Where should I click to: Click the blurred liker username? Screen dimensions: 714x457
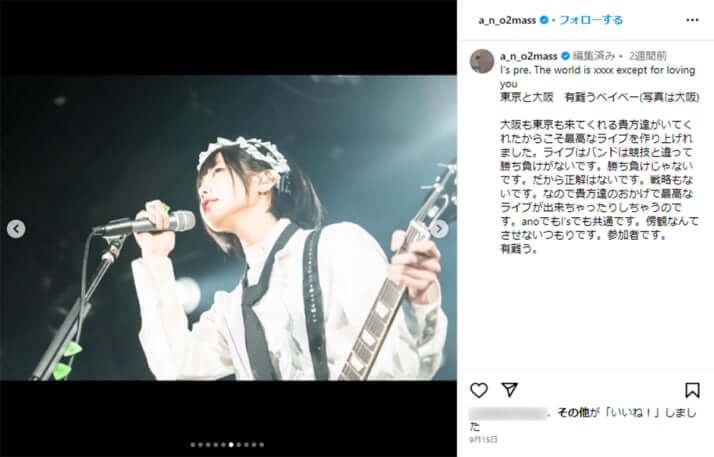pos(509,413)
